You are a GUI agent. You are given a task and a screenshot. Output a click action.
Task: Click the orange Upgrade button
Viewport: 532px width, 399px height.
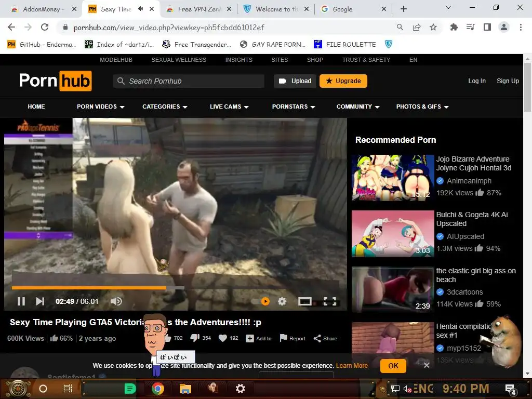point(343,81)
